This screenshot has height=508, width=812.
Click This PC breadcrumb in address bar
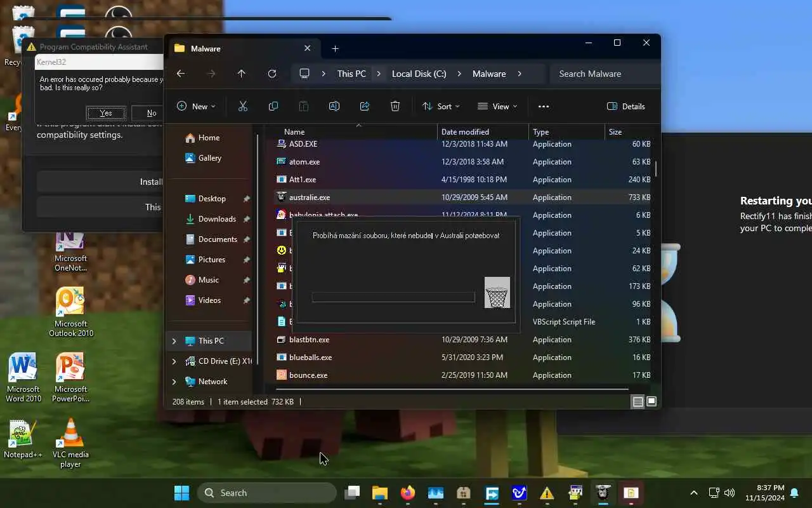pos(351,74)
